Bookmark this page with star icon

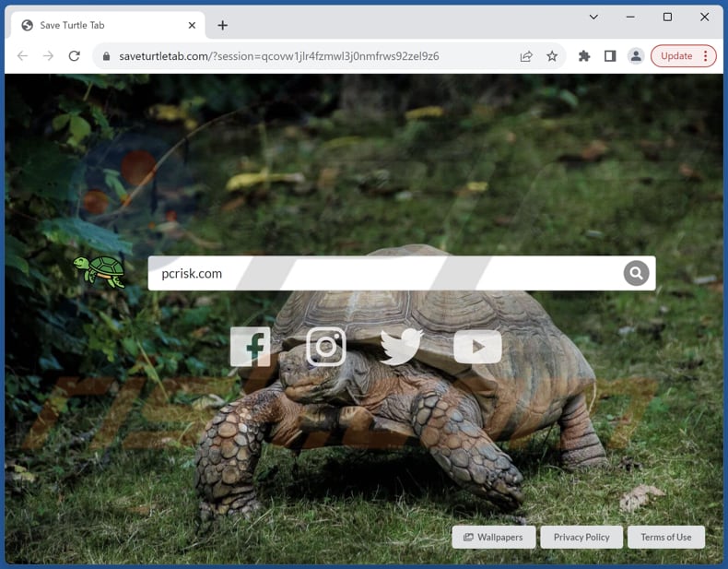point(552,56)
